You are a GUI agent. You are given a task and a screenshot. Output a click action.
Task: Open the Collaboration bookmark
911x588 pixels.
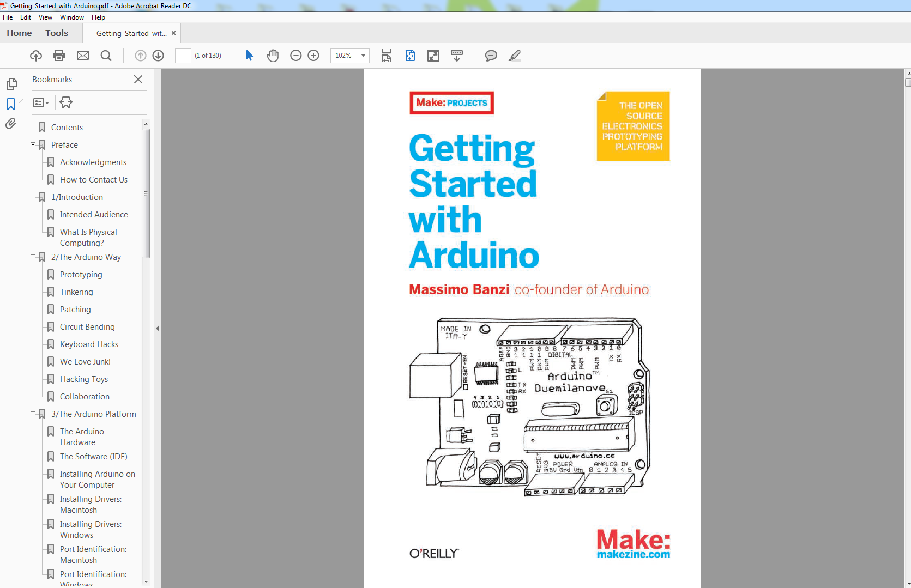[x=85, y=397]
